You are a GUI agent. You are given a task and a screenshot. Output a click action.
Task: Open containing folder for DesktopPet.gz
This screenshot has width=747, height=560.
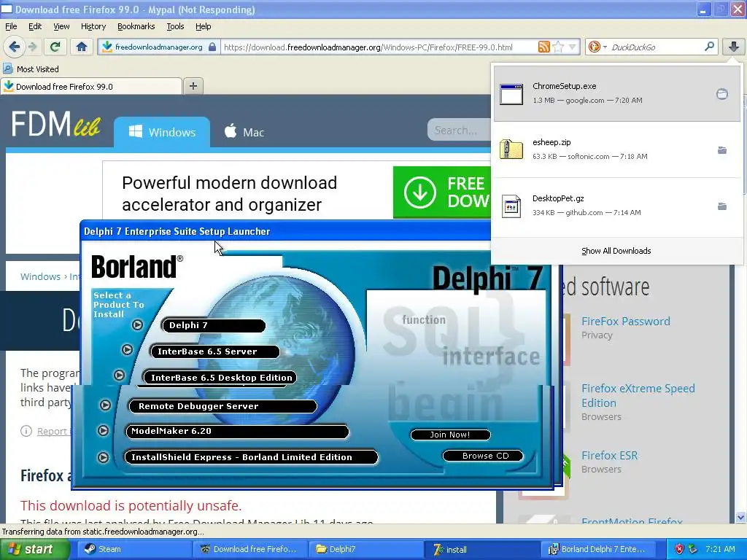[x=721, y=206]
